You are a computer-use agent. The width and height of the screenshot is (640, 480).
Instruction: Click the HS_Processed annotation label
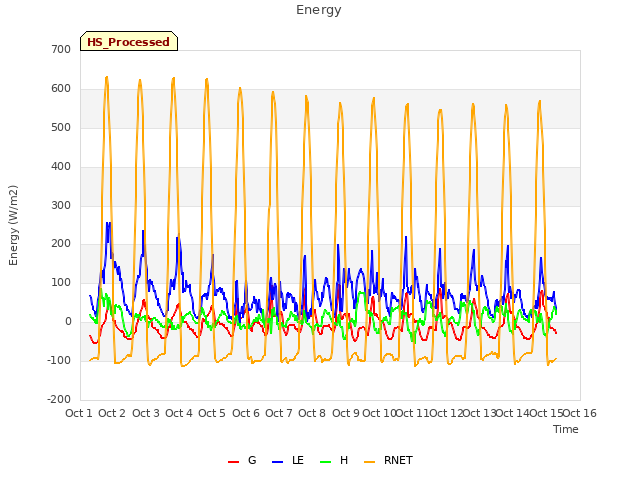(x=129, y=42)
